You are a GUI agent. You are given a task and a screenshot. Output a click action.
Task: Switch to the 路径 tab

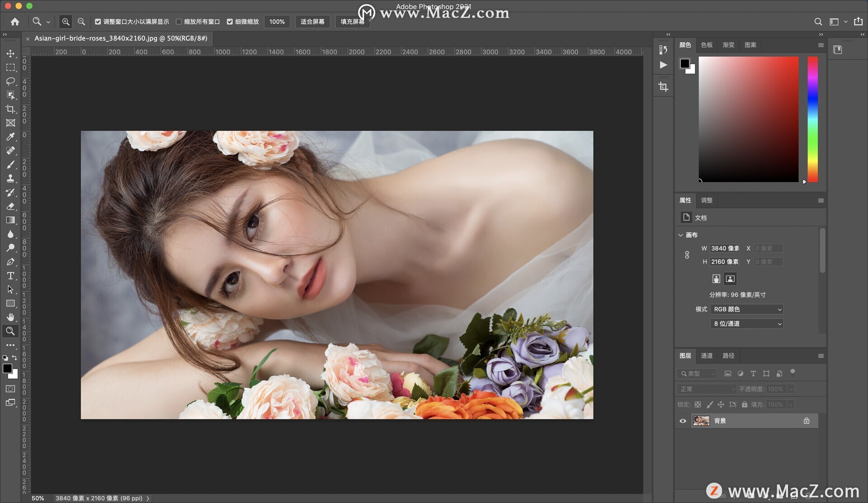728,356
